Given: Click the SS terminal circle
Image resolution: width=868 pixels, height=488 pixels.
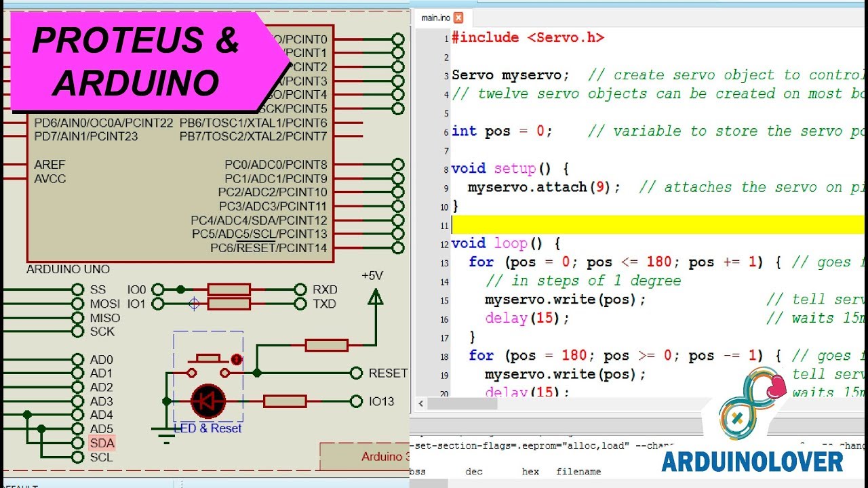Looking at the screenshot, I should [x=77, y=289].
